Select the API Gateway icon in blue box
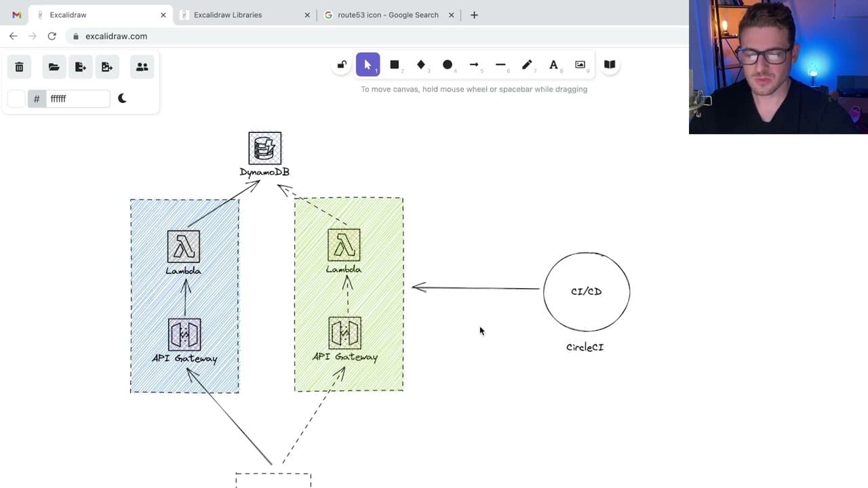This screenshot has width=868, height=488. (184, 334)
